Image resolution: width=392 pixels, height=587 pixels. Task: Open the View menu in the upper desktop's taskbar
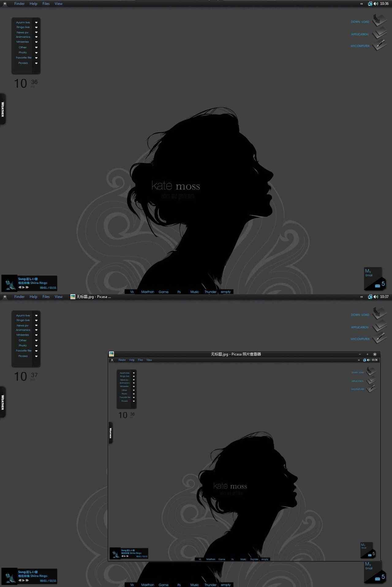point(58,4)
